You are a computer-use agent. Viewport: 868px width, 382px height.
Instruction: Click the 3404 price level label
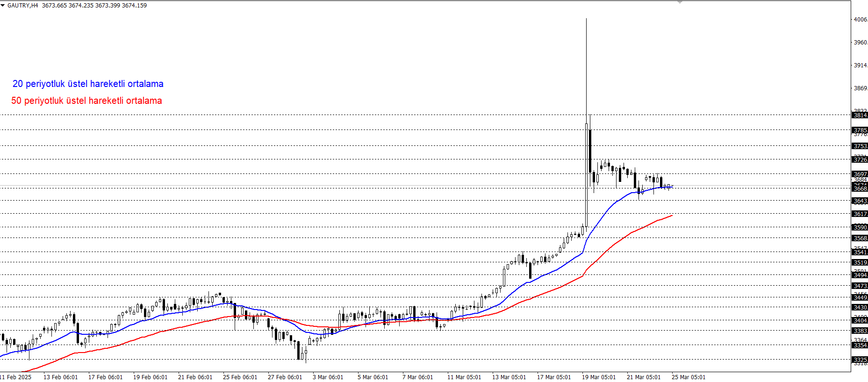860,320
